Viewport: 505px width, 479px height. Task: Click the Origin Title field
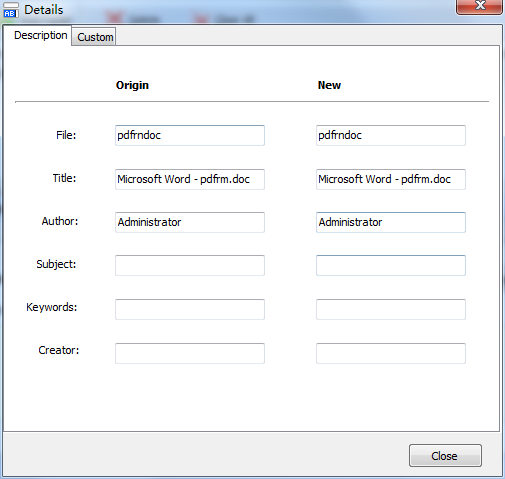coord(190,179)
